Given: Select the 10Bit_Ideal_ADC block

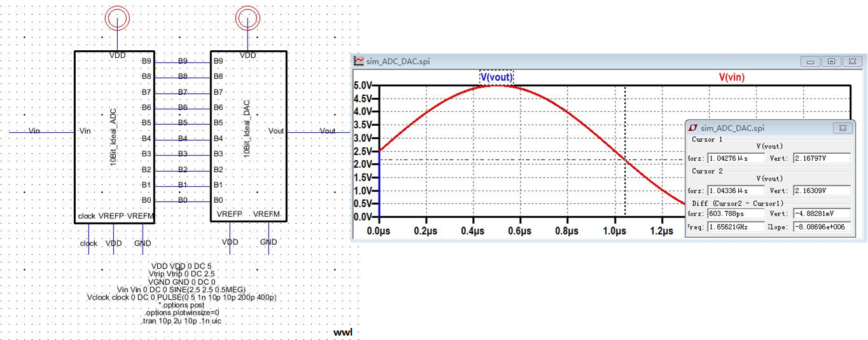Looking at the screenshot, I should coord(115,137).
